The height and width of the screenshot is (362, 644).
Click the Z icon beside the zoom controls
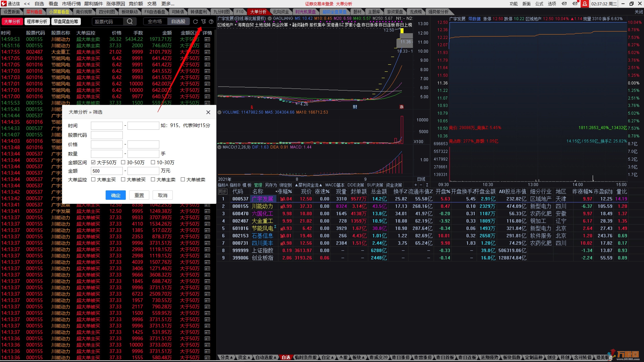click(427, 185)
